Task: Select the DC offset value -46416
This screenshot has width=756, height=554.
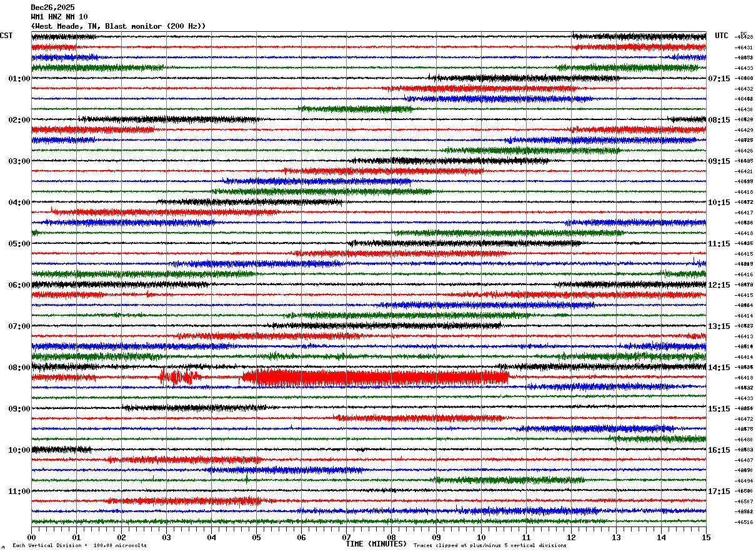Action: (745, 274)
